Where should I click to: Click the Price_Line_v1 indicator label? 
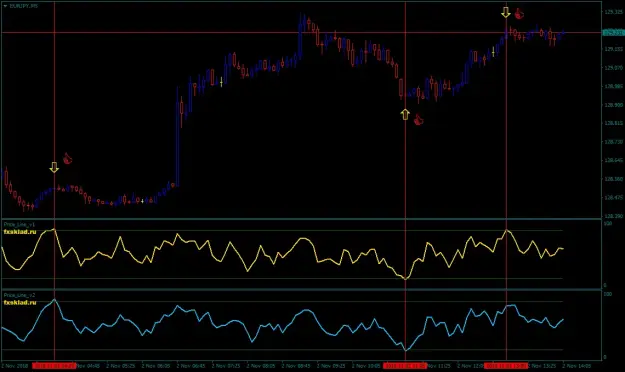(x=19, y=225)
